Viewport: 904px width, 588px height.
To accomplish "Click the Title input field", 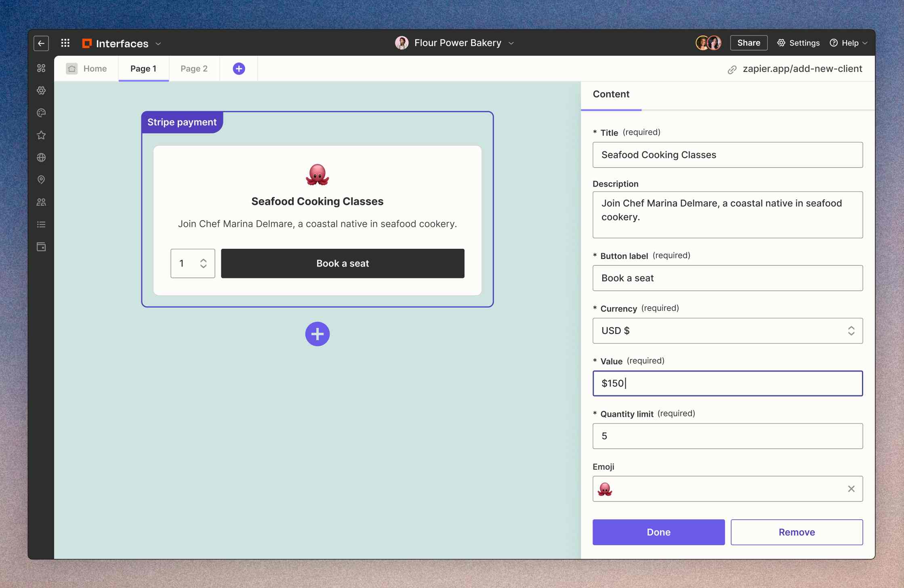I will click(727, 155).
